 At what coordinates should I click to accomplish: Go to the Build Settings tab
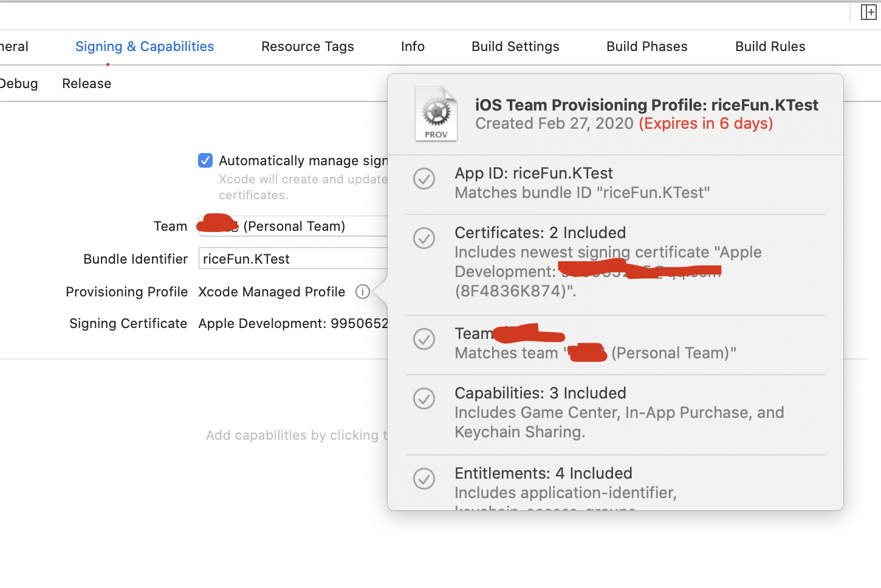click(x=515, y=47)
